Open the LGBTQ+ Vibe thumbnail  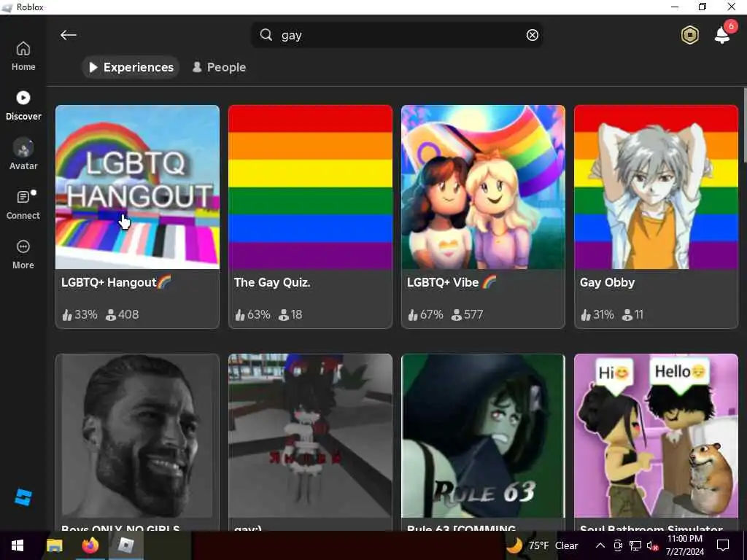[x=483, y=187]
